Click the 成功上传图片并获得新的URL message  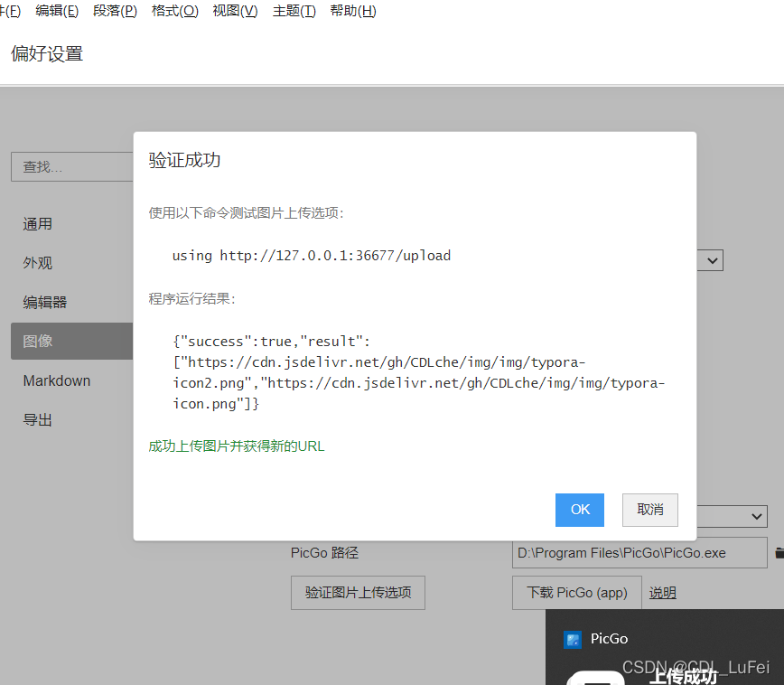click(237, 446)
